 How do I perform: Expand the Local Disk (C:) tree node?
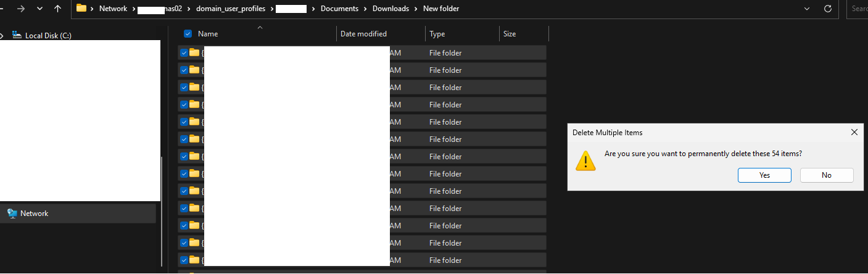click(x=2, y=35)
